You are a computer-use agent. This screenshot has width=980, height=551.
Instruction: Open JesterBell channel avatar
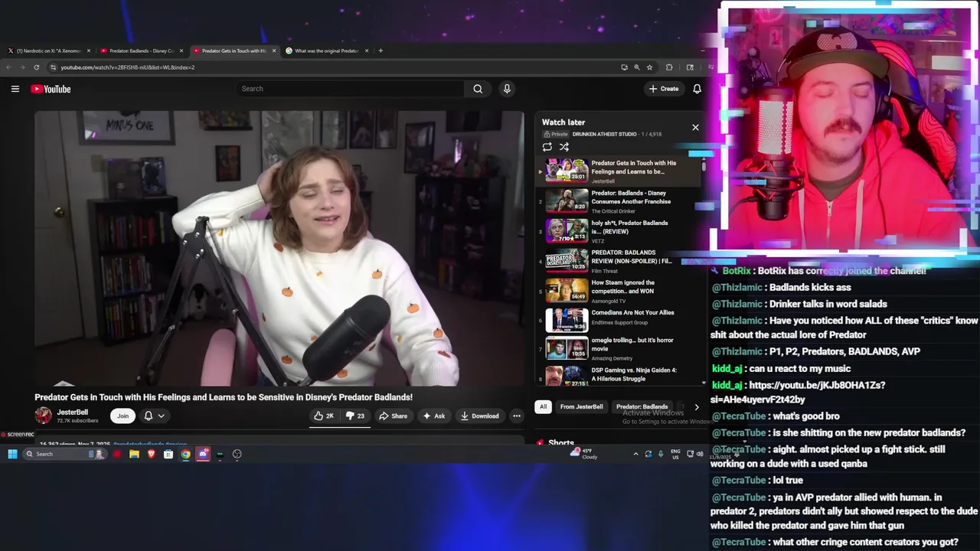(43, 416)
